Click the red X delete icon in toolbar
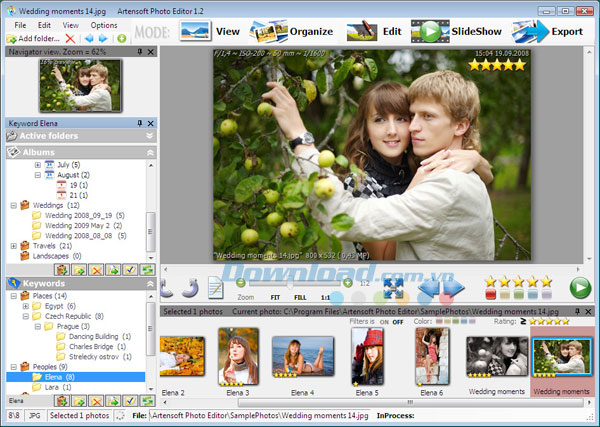The width and height of the screenshot is (600, 427). (70, 38)
